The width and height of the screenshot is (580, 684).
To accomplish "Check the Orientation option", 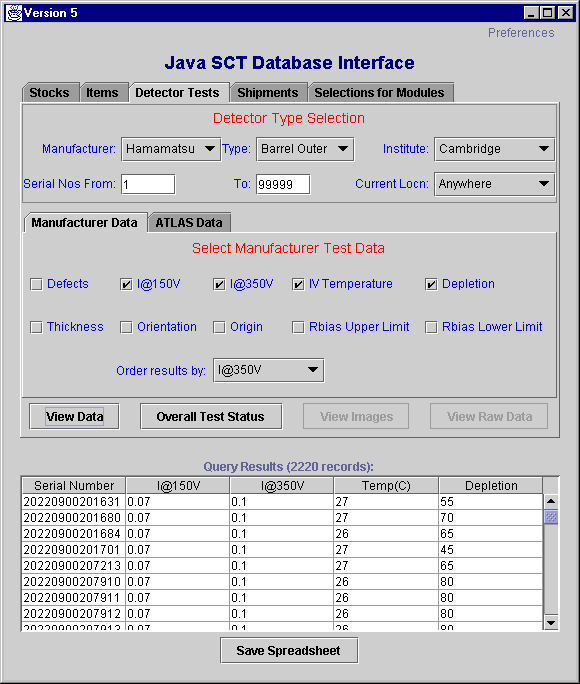I will [x=126, y=327].
